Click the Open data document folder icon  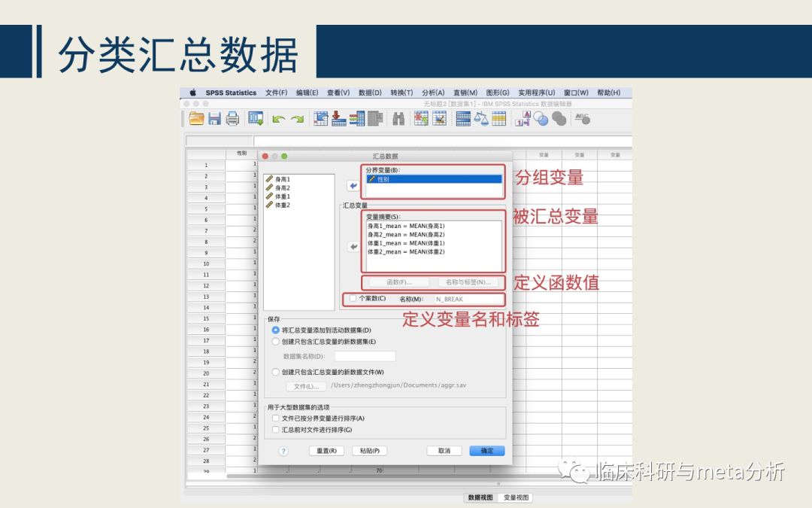[x=196, y=119]
